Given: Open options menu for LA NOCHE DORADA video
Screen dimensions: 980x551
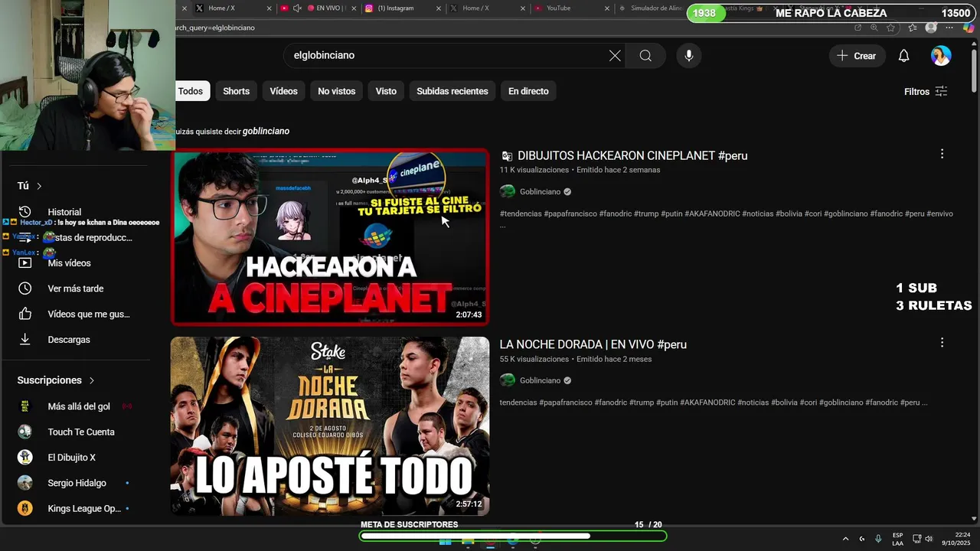Looking at the screenshot, I should point(942,343).
